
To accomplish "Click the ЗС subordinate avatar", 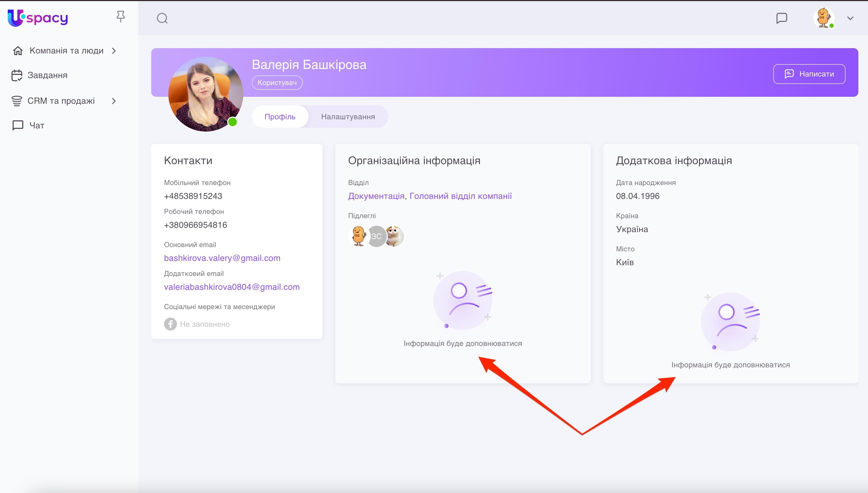I will [376, 236].
